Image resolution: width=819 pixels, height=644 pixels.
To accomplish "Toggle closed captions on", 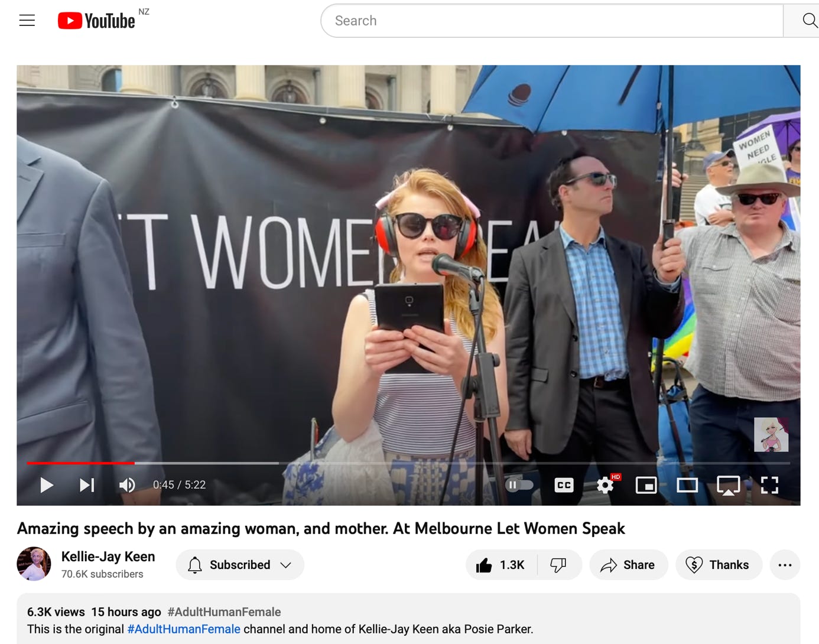I will 564,485.
